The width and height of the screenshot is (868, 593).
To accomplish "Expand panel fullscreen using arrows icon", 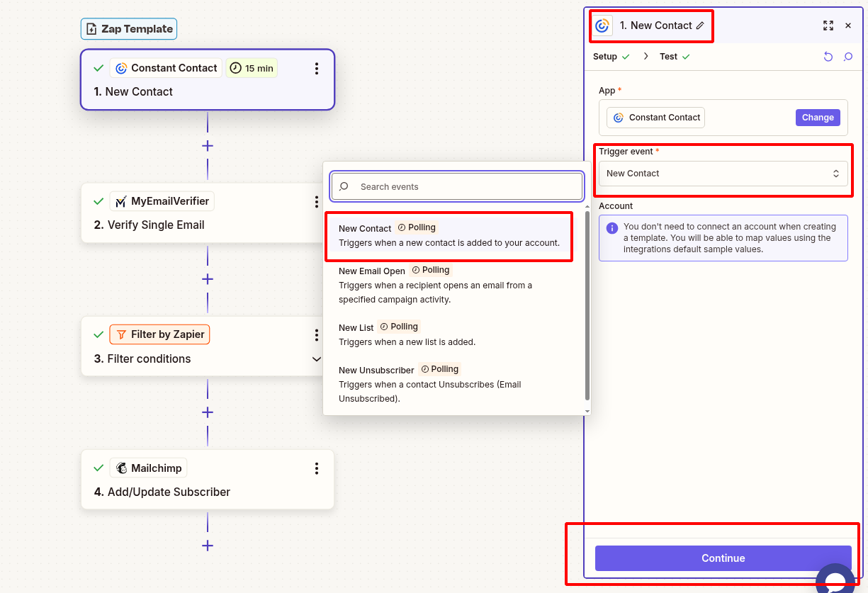I will tap(828, 26).
